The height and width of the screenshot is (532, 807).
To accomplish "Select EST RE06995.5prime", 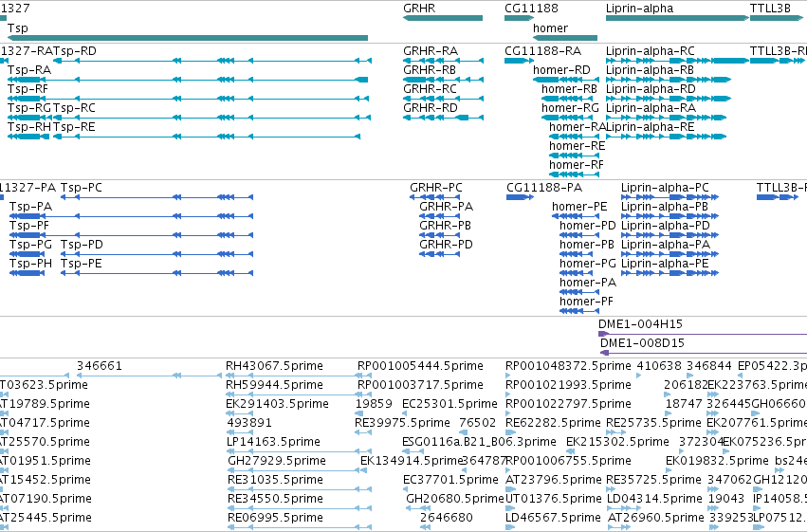I will coord(275,519).
